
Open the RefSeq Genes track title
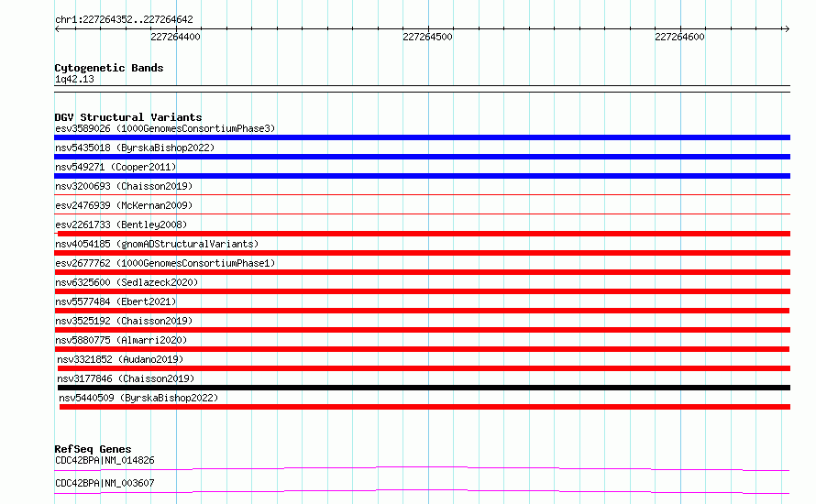(x=93, y=449)
